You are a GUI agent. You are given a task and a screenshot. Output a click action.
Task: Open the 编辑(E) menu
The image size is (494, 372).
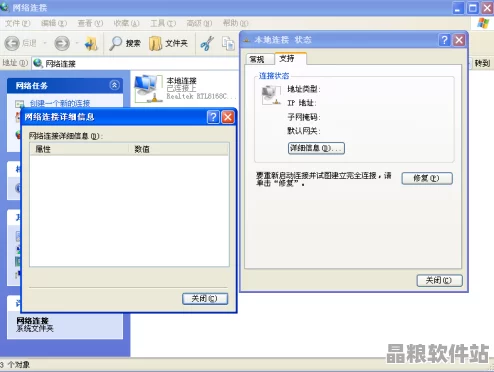[54, 23]
